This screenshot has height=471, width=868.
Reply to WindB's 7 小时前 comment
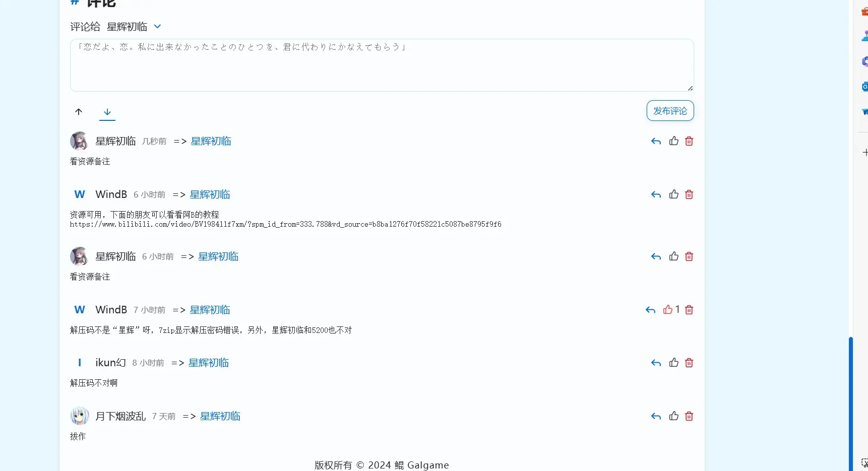(x=650, y=310)
